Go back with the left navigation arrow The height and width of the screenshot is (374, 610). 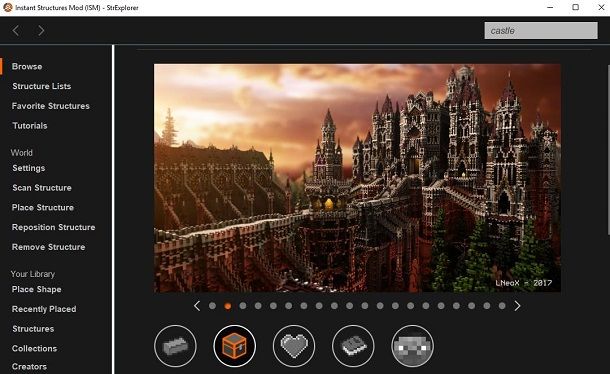(16, 30)
